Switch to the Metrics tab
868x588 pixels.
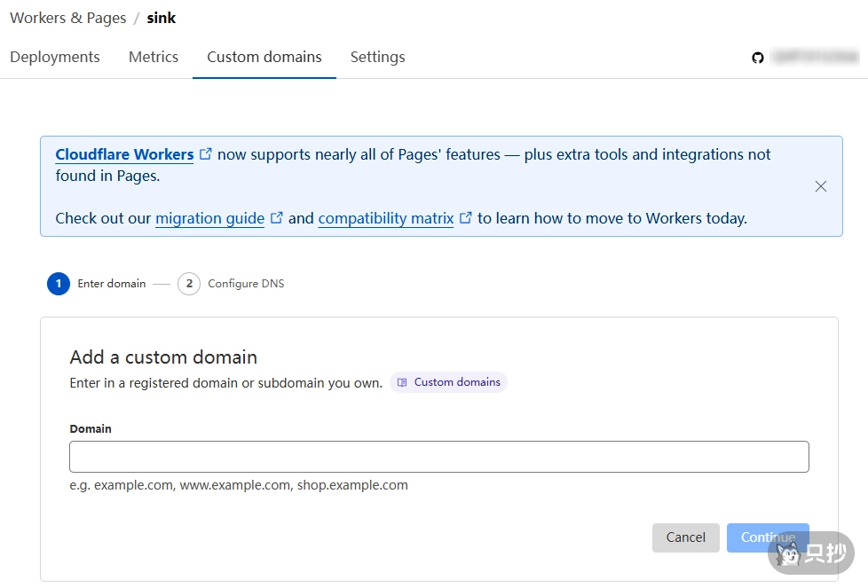[x=154, y=57]
